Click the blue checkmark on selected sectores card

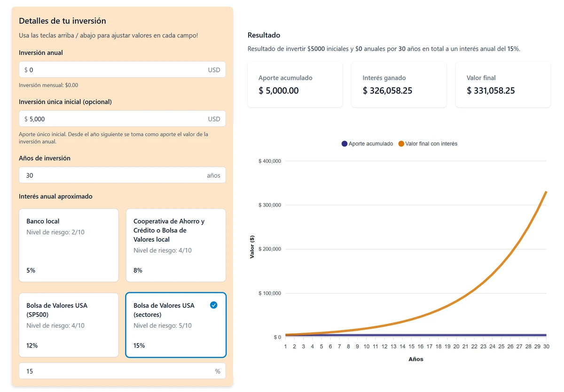214,305
